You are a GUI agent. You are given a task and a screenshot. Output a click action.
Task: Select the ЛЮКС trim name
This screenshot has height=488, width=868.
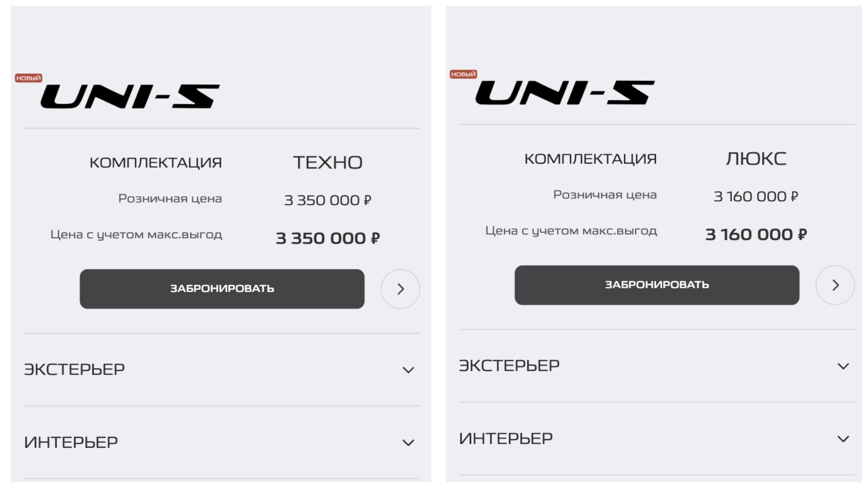[756, 159]
